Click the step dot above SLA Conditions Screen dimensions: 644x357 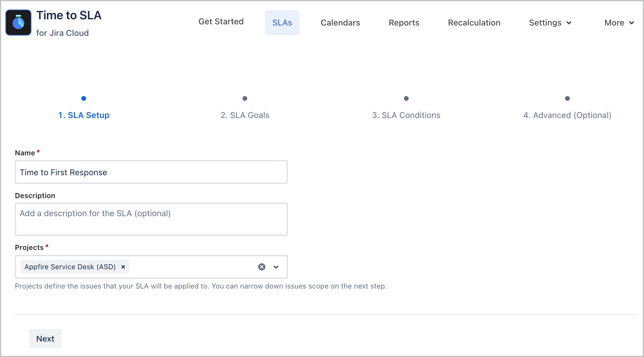406,98
